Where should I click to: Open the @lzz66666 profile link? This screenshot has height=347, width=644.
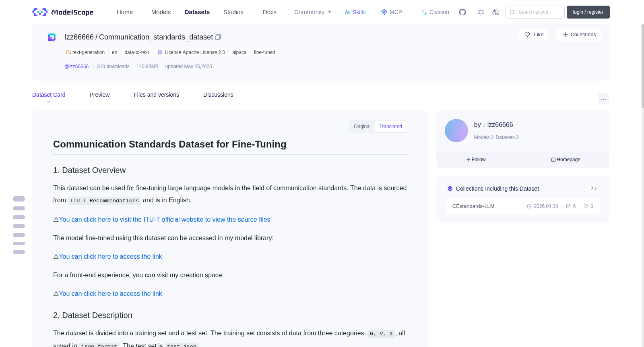pyautogui.click(x=76, y=66)
